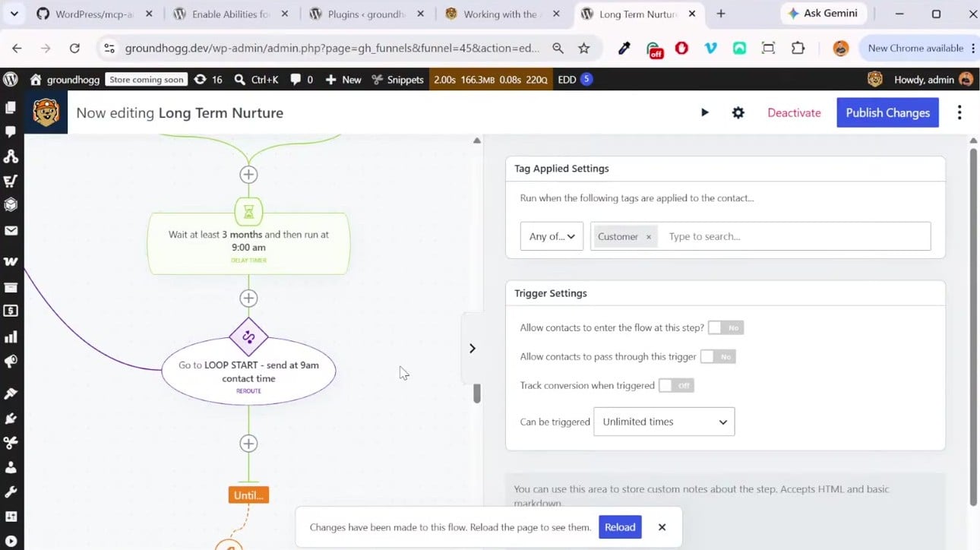Bookmark page with star icon

[x=583, y=48]
